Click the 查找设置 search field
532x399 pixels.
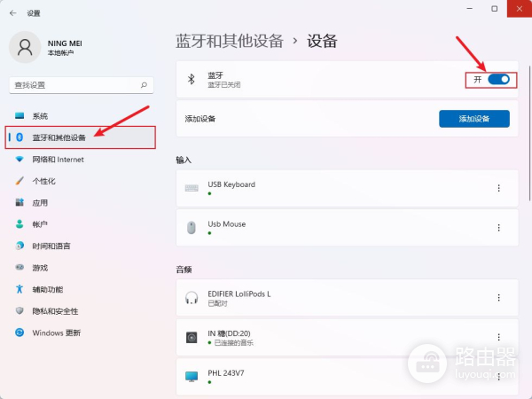click(82, 85)
